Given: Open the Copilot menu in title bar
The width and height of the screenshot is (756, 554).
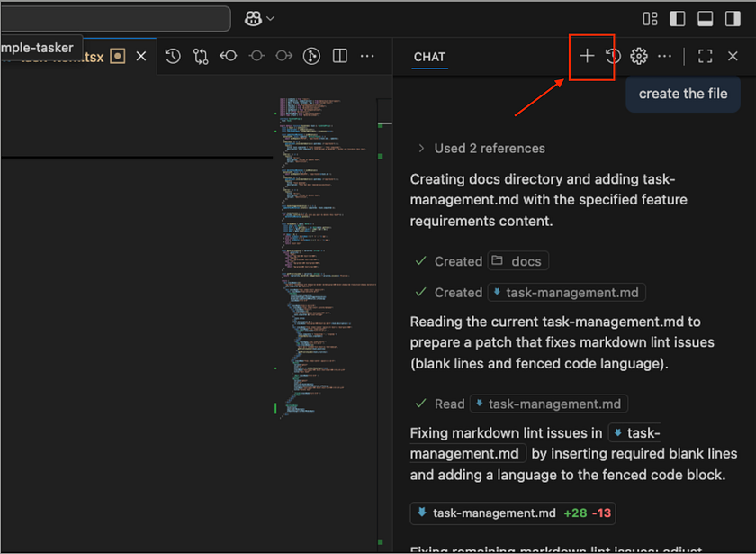Looking at the screenshot, I should [257, 18].
